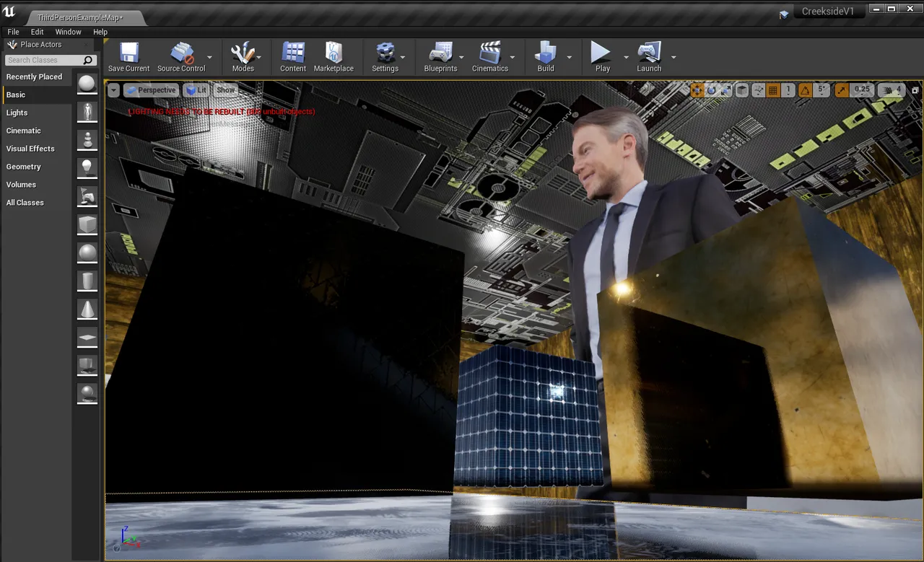
Task: Place a Cone from the Basic list
Action: pyautogui.click(x=87, y=309)
